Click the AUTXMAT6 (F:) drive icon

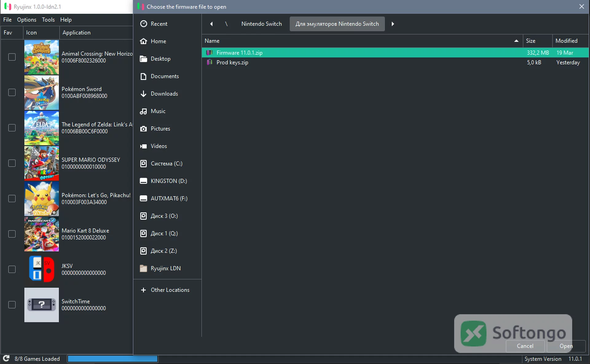[144, 198]
